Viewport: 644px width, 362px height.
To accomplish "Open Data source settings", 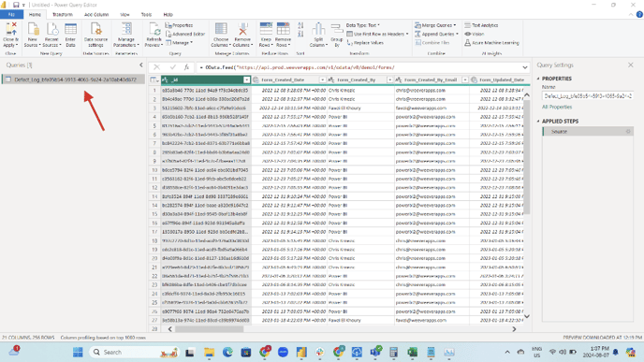I will 95,35.
